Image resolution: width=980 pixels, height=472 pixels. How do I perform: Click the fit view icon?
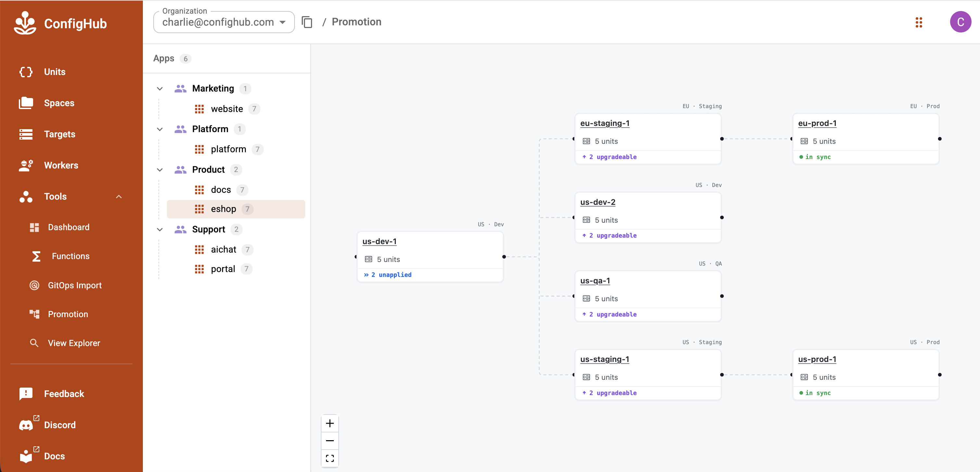(330, 458)
